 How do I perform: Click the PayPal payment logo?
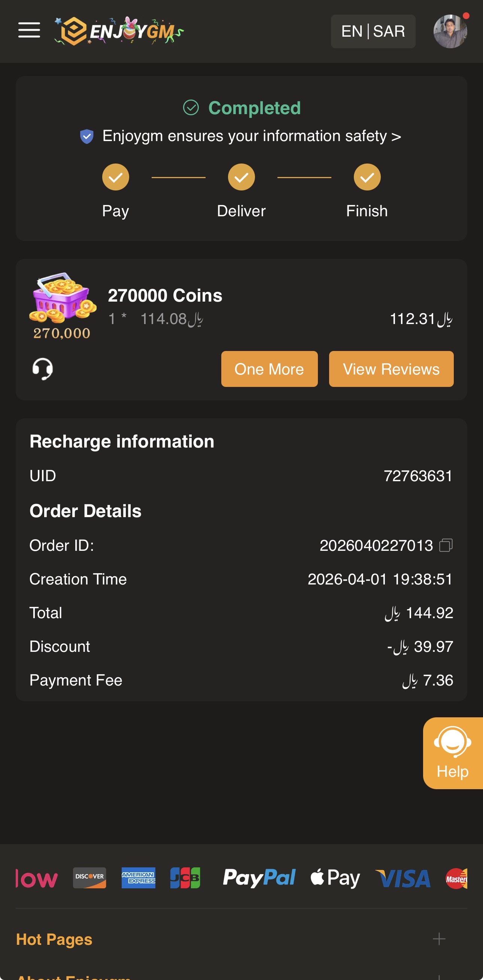pyautogui.click(x=259, y=878)
